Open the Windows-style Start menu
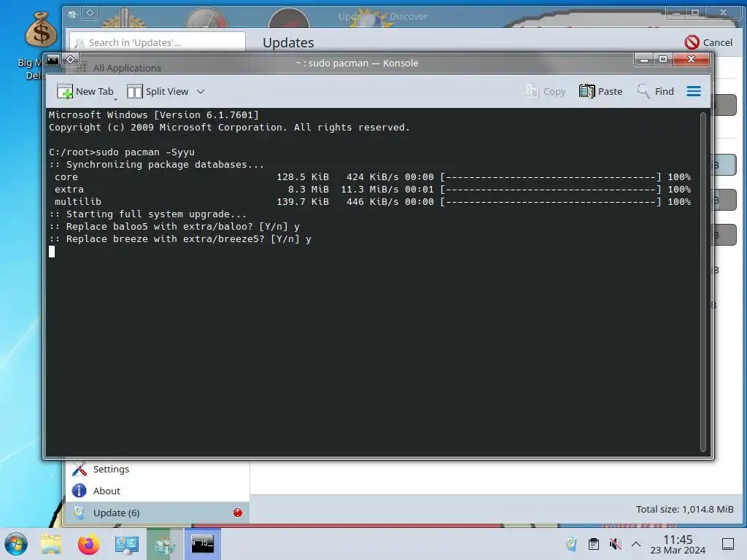The height and width of the screenshot is (560, 747). click(16, 544)
